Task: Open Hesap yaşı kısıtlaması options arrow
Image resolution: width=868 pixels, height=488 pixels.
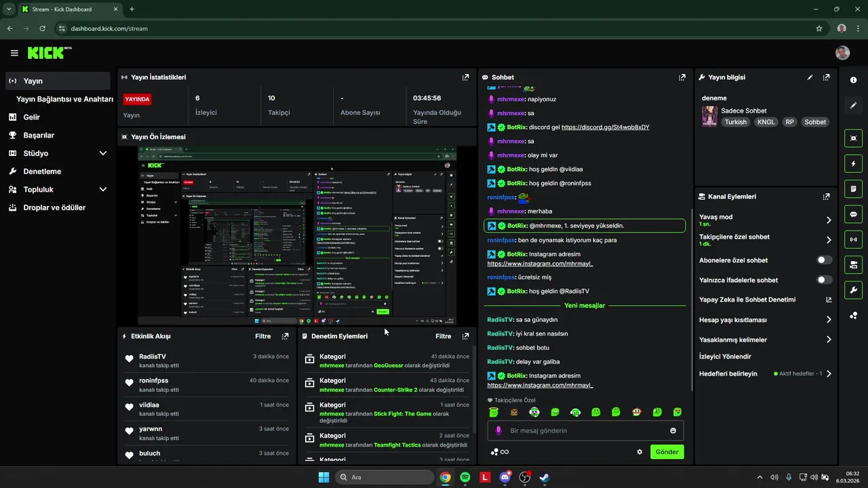Action: tap(829, 320)
